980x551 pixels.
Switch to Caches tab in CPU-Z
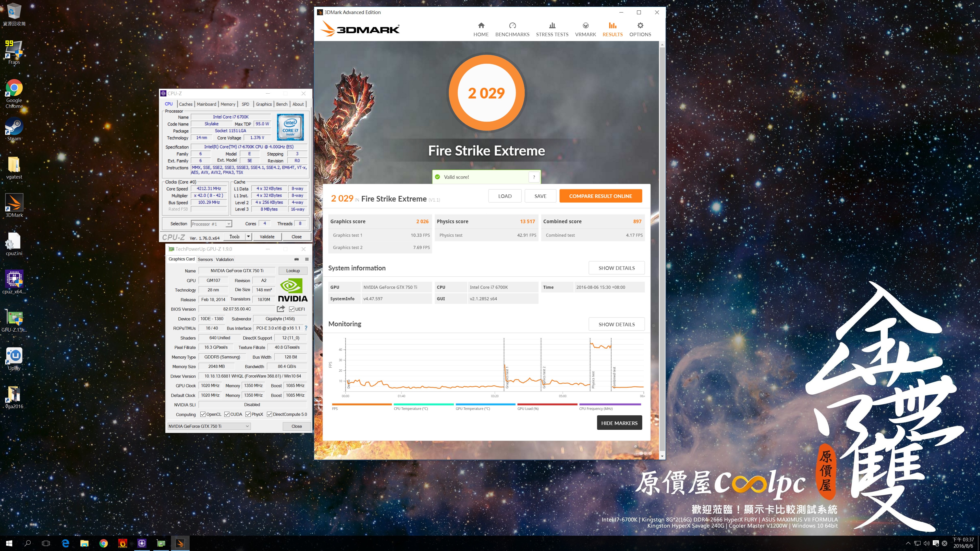[x=186, y=104]
